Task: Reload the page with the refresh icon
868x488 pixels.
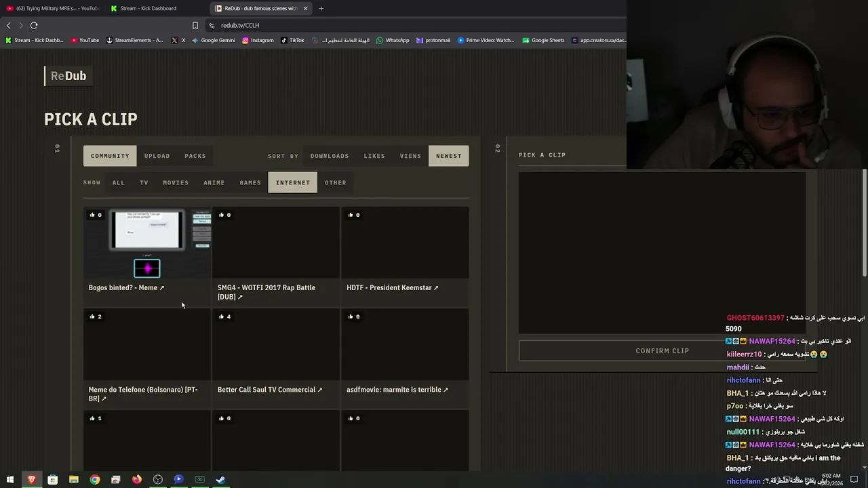Action: coord(34,25)
